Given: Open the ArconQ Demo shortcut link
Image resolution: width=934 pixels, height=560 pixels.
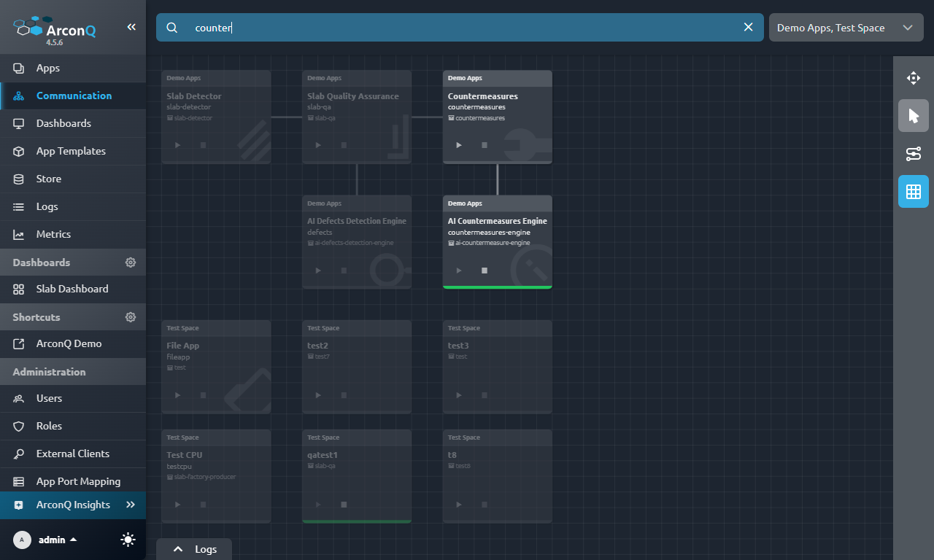Looking at the screenshot, I should pyautogui.click(x=69, y=343).
